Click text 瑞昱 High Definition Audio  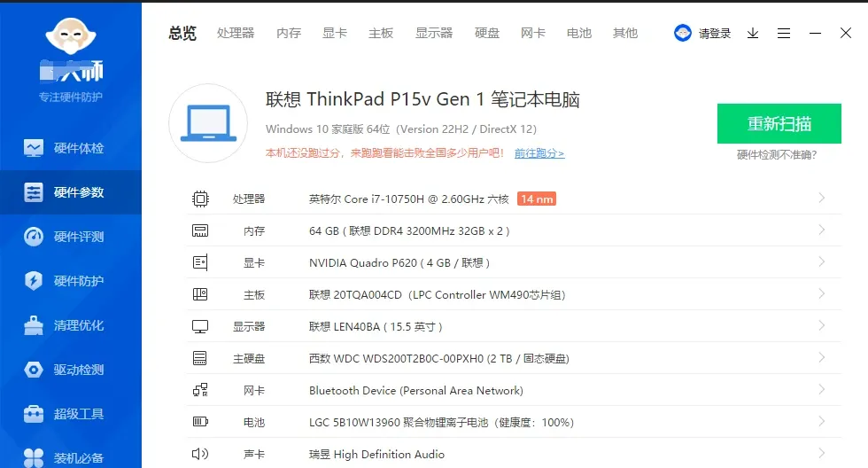pyautogui.click(x=376, y=455)
